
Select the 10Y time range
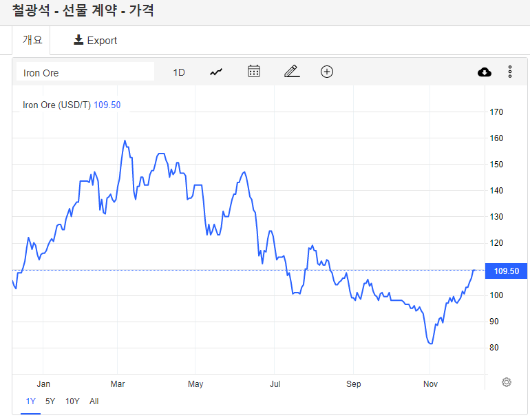click(x=72, y=401)
